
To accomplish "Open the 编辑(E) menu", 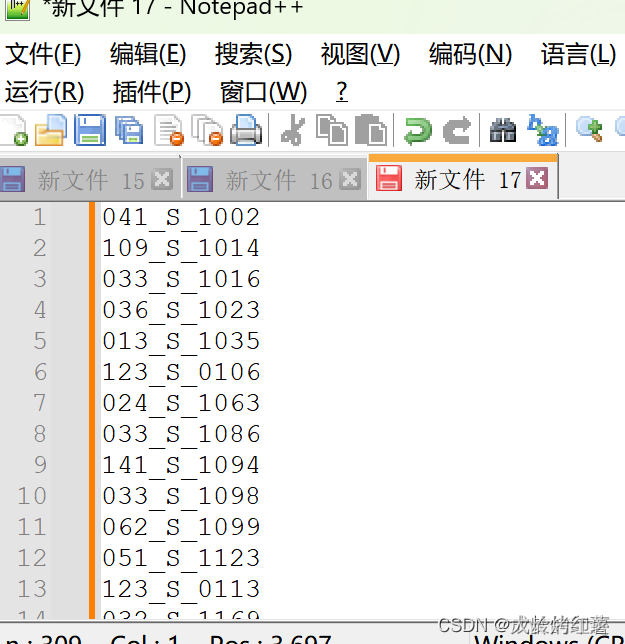I will click(148, 54).
